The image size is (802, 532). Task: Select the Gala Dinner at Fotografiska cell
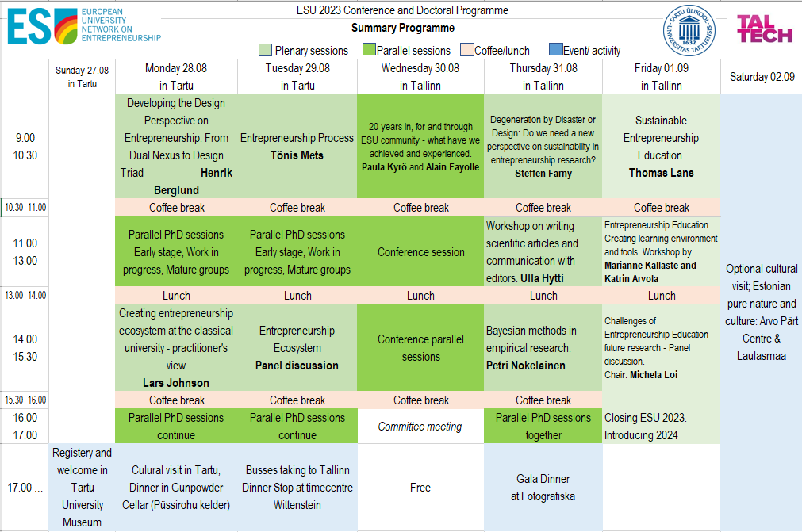[x=543, y=488]
